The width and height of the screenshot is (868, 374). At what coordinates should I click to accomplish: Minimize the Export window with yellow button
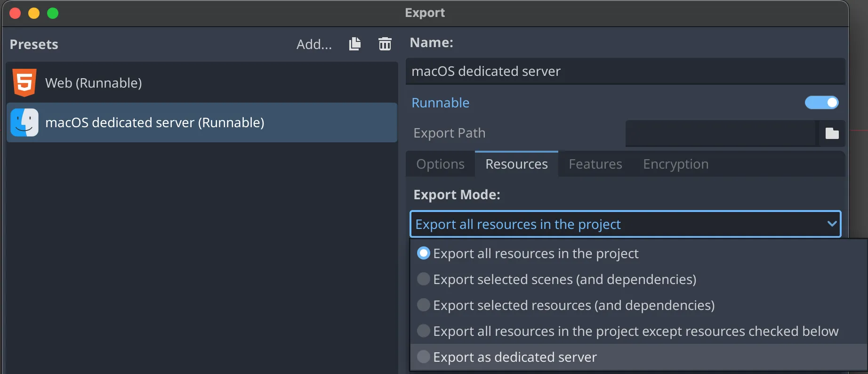coord(34,13)
